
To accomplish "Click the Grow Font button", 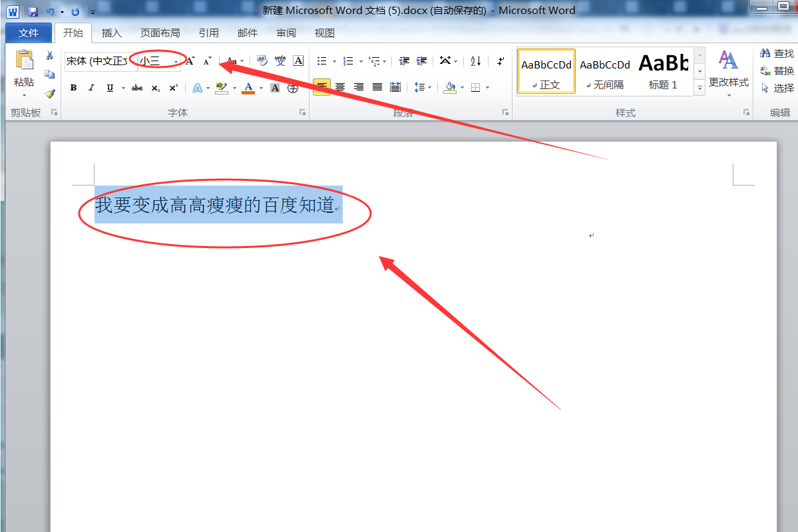I will (190, 61).
